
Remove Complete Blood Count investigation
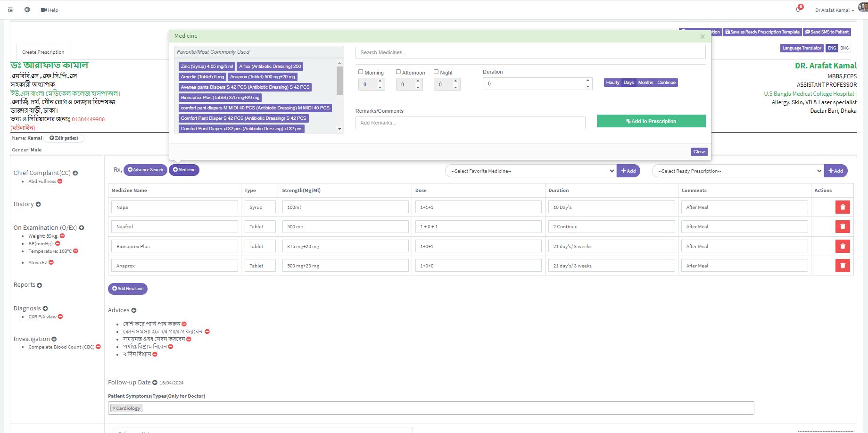point(98,347)
